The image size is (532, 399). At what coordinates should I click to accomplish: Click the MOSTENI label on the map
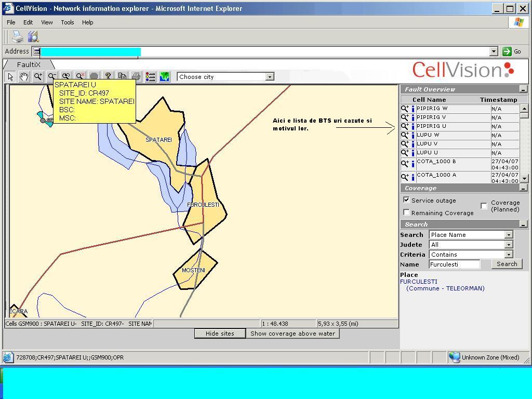click(193, 270)
